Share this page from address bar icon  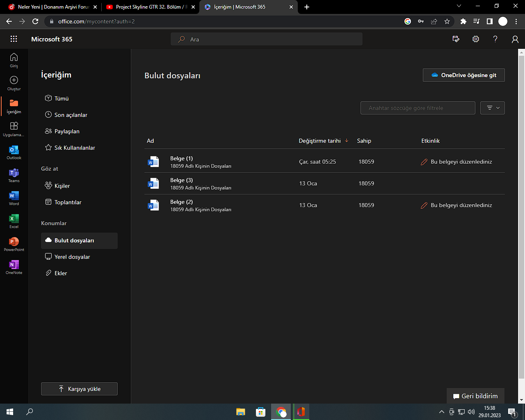[434, 21]
